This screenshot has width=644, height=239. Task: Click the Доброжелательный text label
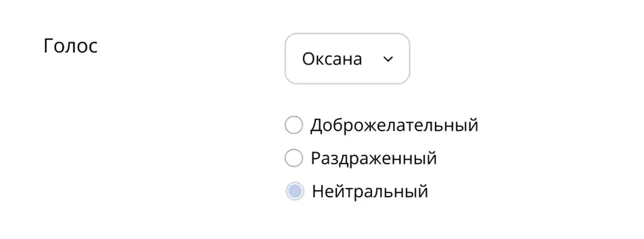coord(395,125)
